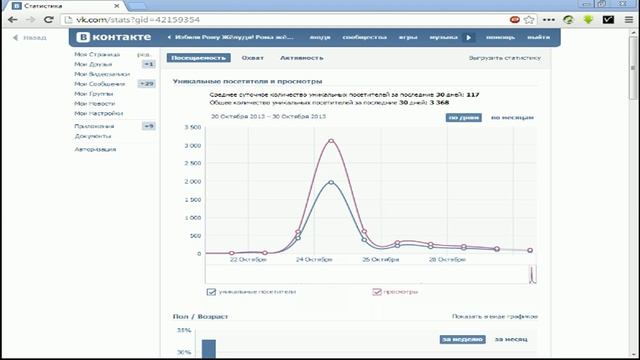This screenshot has width=640, height=360.
Task: Click the chart range selector handle below graph
Action: 533,274
